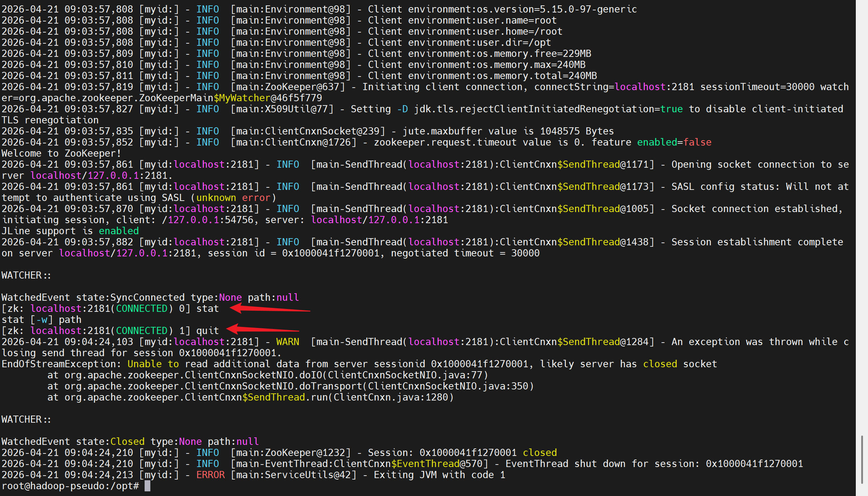Viewport: 868px width, 496px height.
Task: Click the typed 'stat' command at prompt 0
Action: [x=207, y=309]
